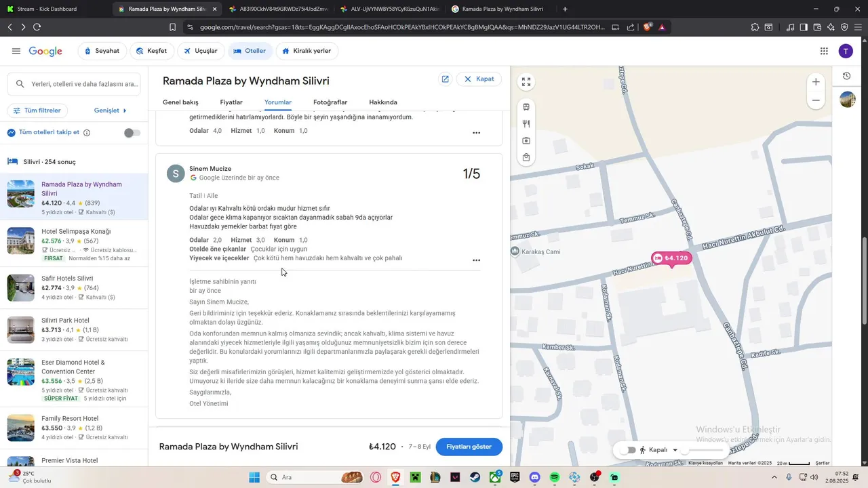Screen dimensions: 868x488
Task: Open the Google apps grid icon
Action: pyautogui.click(x=824, y=52)
